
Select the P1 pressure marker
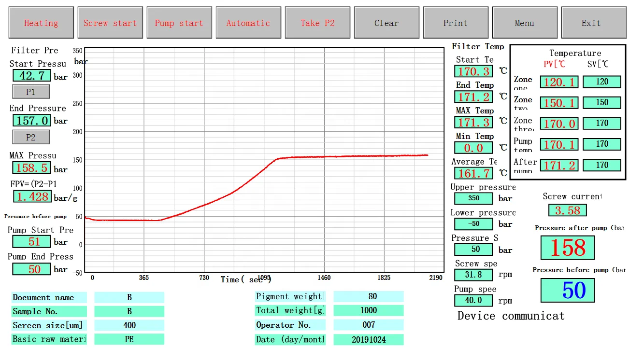click(30, 91)
